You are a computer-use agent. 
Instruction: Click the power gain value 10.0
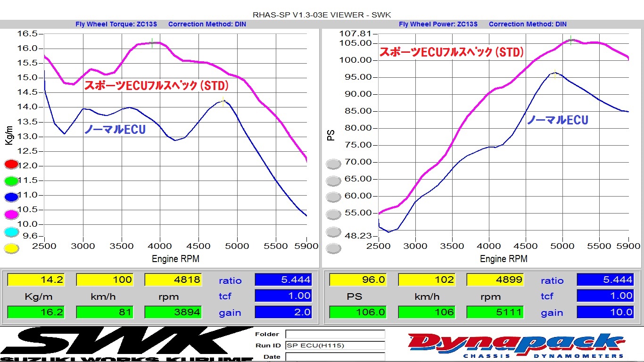coord(605,312)
